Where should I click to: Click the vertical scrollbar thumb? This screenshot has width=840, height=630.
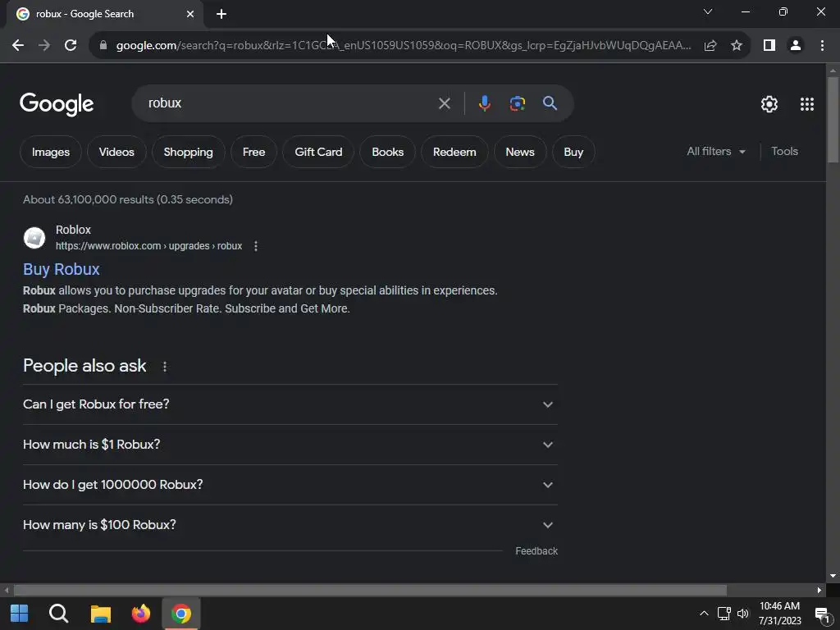click(833, 119)
